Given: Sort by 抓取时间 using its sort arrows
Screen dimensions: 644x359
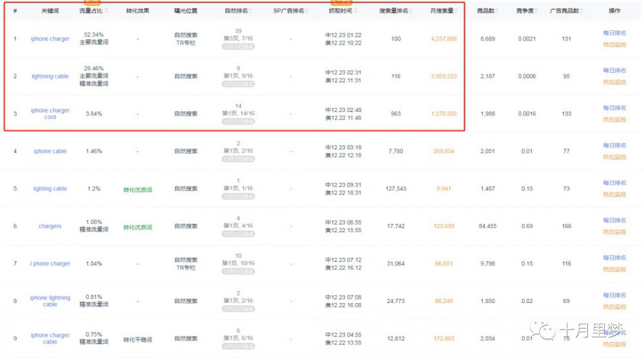Looking at the screenshot, I should click(x=355, y=11).
